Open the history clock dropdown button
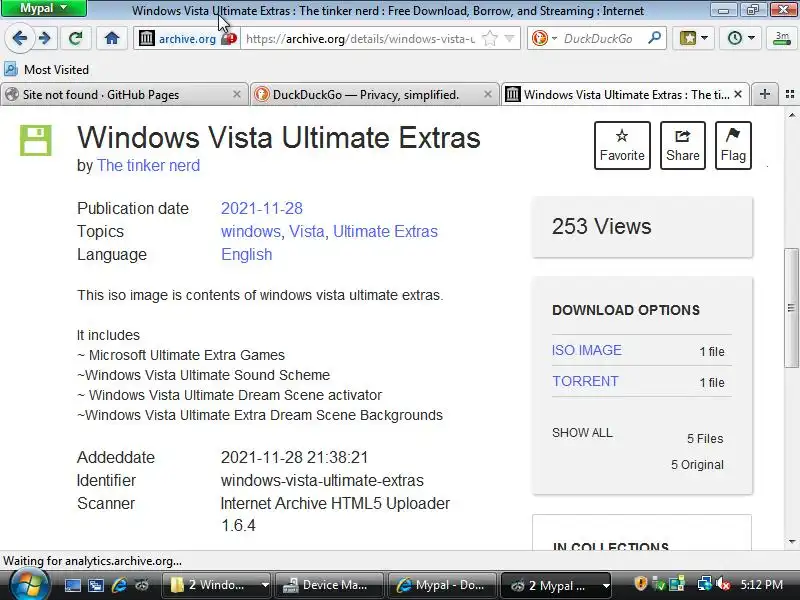The image size is (800, 600). coord(740,38)
